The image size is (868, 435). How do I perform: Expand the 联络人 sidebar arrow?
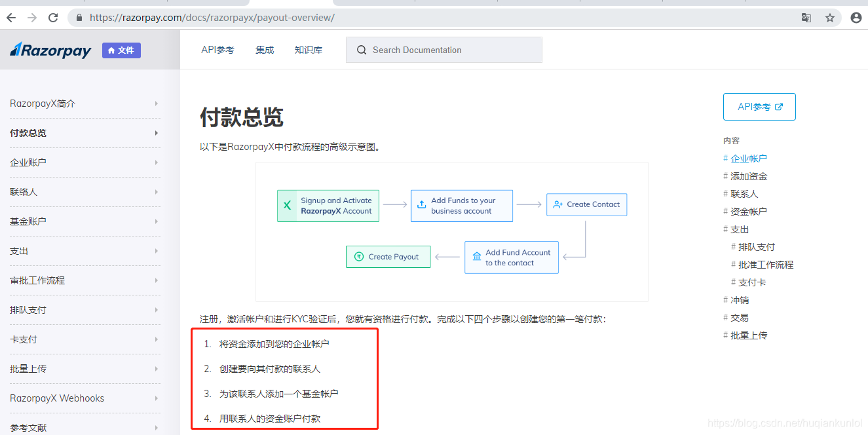[x=156, y=192]
